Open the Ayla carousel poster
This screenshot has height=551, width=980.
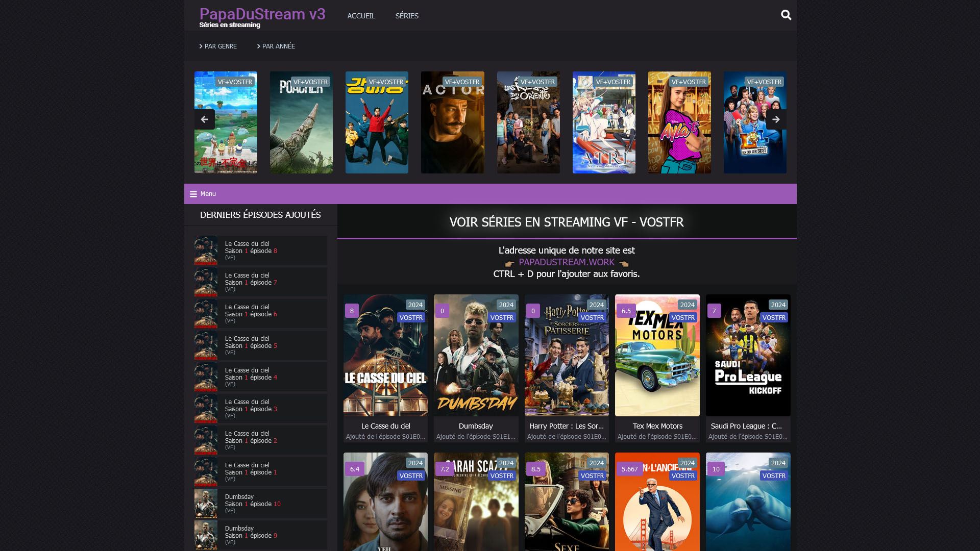pyautogui.click(x=679, y=122)
